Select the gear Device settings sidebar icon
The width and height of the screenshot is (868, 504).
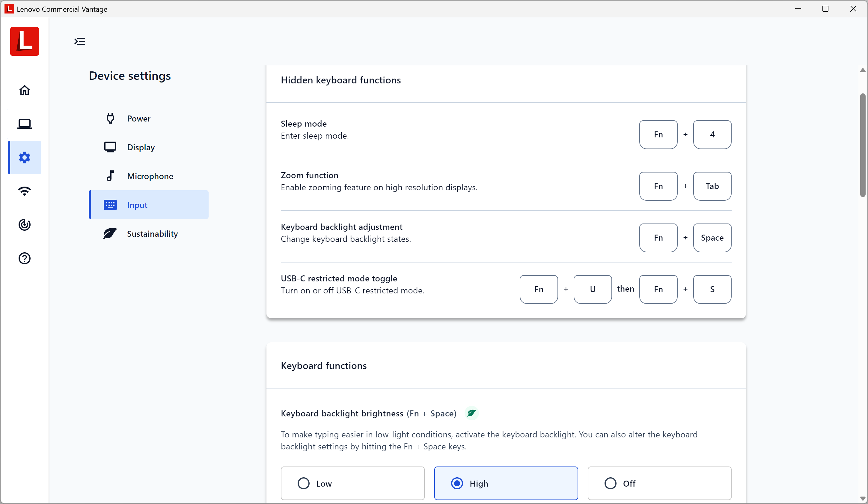pyautogui.click(x=25, y=157)
